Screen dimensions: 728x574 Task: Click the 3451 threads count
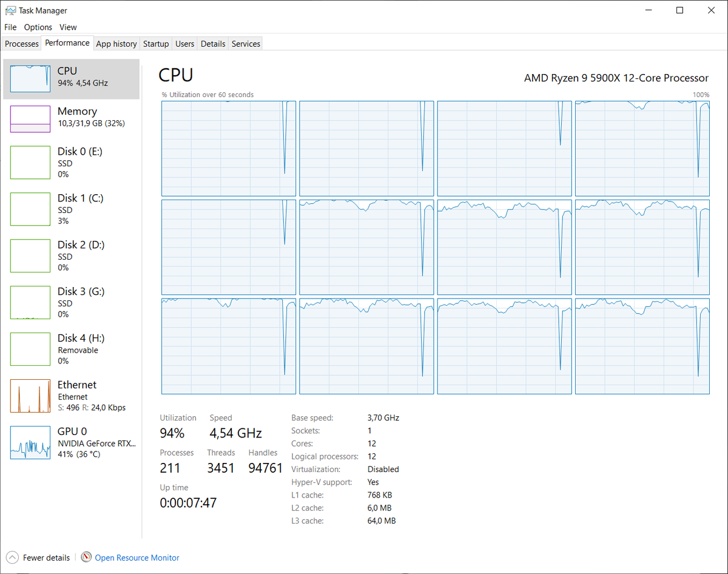[x=221, y=468]
